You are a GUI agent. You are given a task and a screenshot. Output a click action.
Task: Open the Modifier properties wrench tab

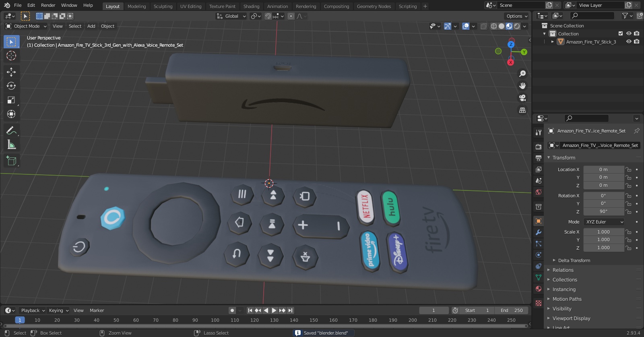tap(539, 232)
